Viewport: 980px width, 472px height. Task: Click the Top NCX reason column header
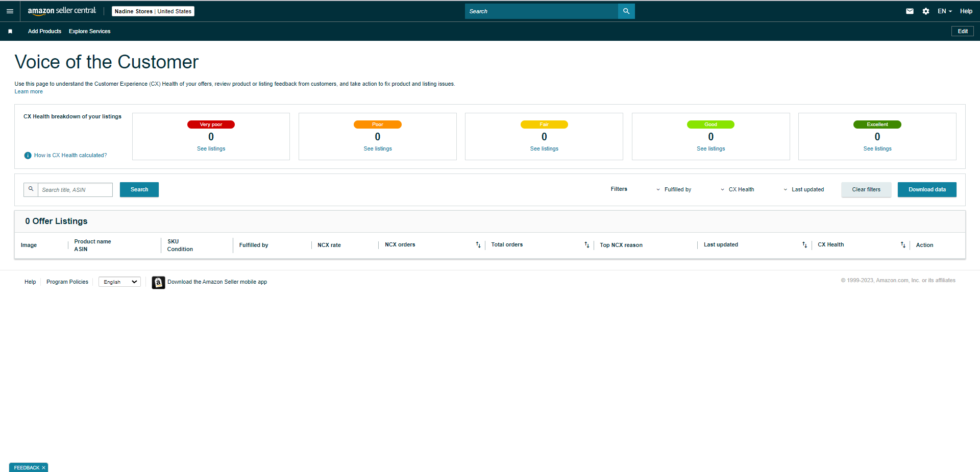pos(621,245)
